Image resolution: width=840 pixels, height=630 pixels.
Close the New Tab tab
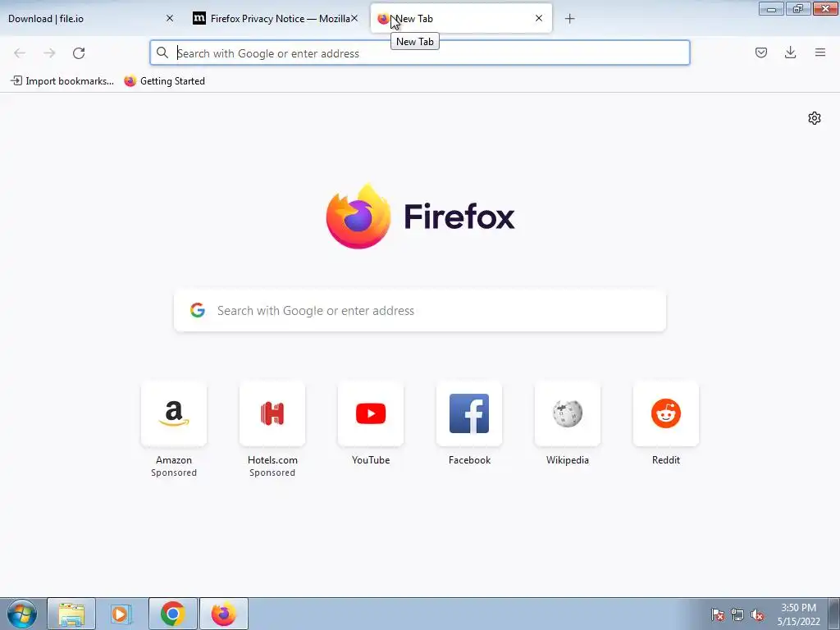tap(539, 18)
